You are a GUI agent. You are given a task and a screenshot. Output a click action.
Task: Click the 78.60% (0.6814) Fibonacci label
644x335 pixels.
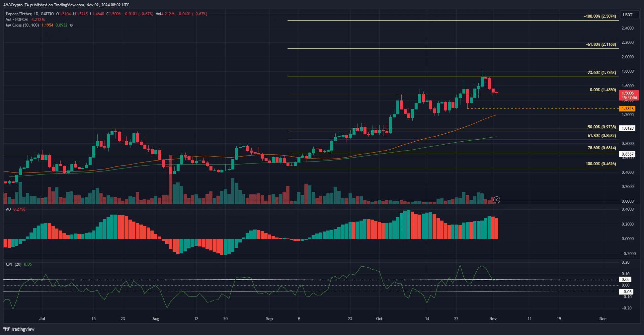602,148
